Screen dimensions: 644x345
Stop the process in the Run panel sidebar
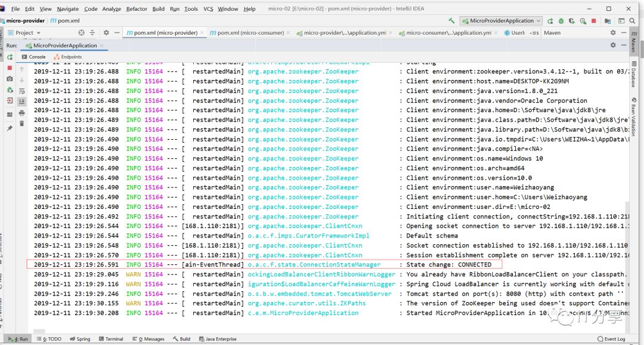point(10,68)
